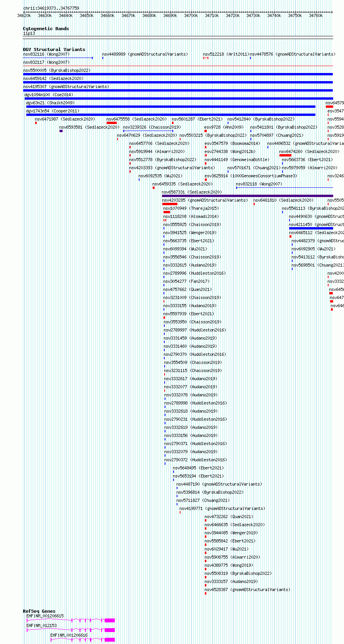Click nsv4195307 (gnomADStructuralVariants) label
The height and width of the screenshot is (644, 344).
[66, 87]
